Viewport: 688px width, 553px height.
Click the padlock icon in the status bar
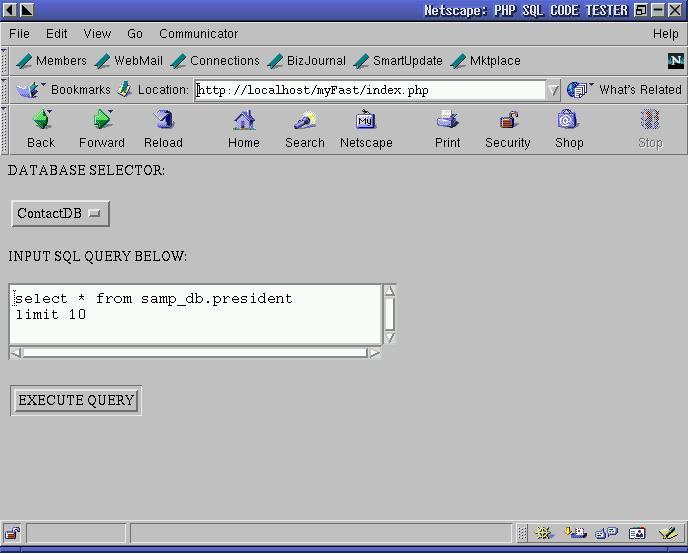[x=13, y=533]
